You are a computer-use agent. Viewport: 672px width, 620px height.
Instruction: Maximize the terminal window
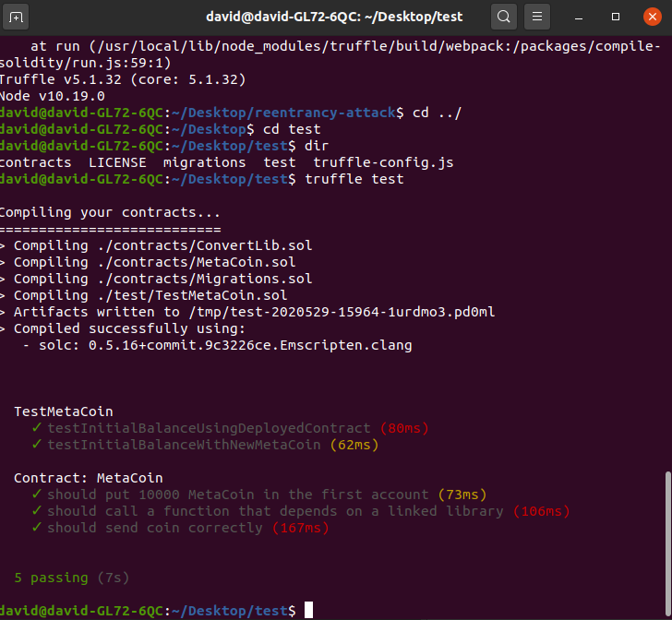tap(616, 18)
